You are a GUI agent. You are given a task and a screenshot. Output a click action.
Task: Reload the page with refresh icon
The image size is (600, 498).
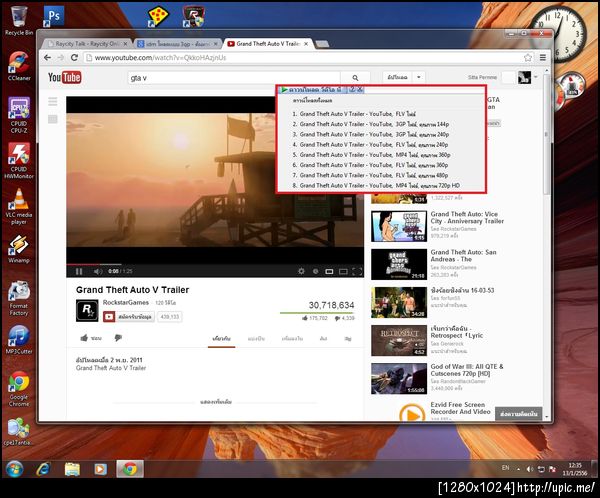(75, 57)
